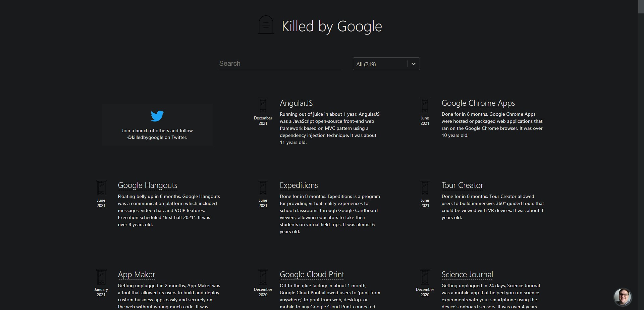Click the Search input field

click(x=280, y=63)
